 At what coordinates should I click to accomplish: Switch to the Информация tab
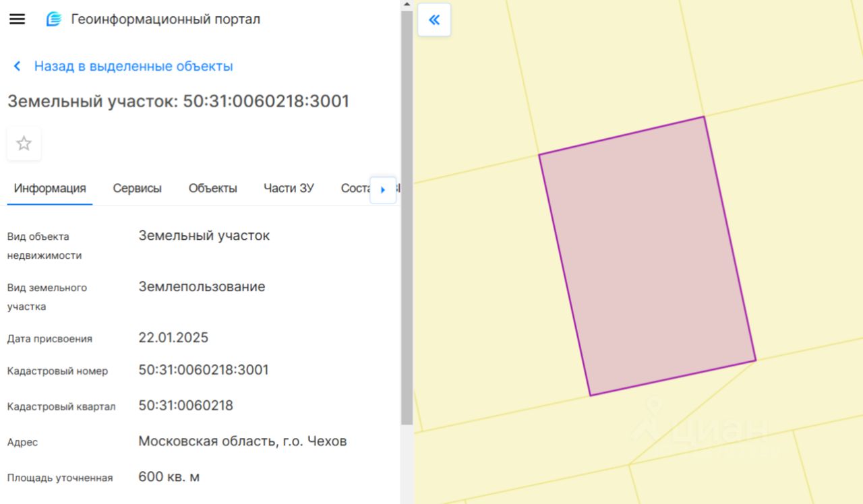50,189
